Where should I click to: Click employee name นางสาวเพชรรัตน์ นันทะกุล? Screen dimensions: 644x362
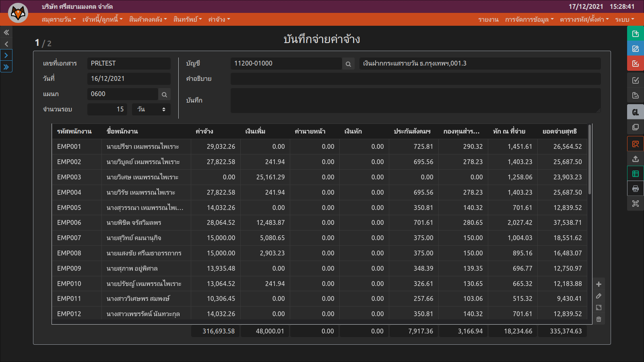143,314
